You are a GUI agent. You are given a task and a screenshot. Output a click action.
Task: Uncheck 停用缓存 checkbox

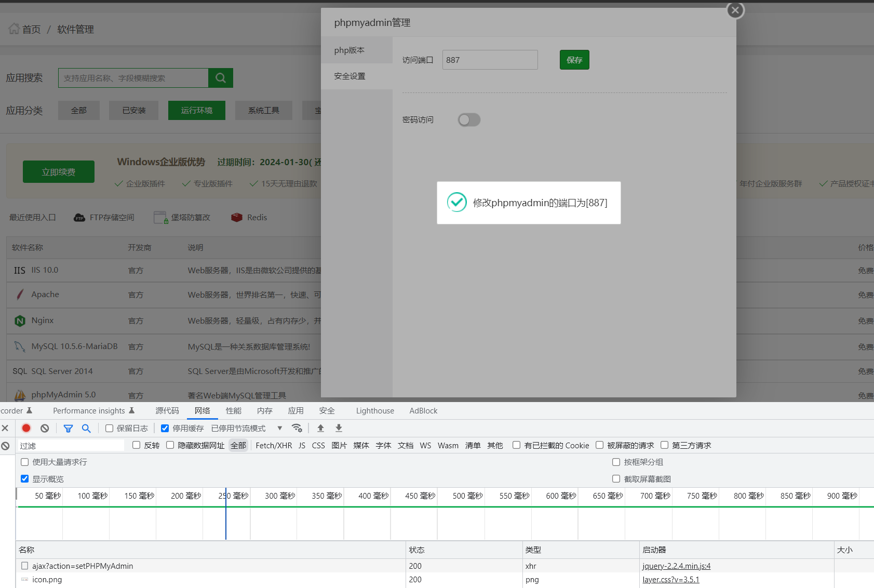165,428
